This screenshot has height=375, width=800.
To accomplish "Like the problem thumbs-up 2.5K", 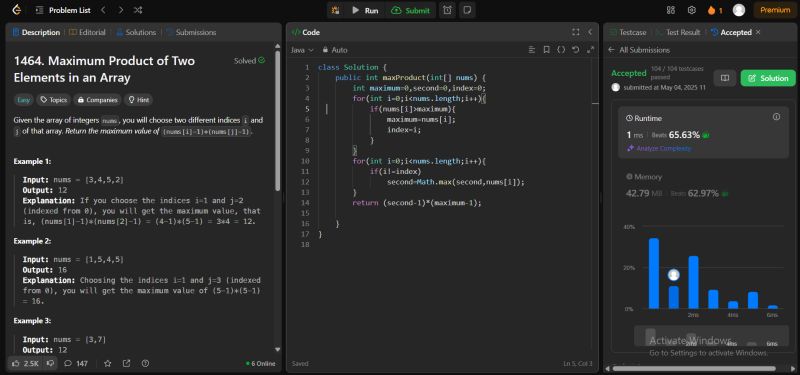I will click(x=25, y=363).
